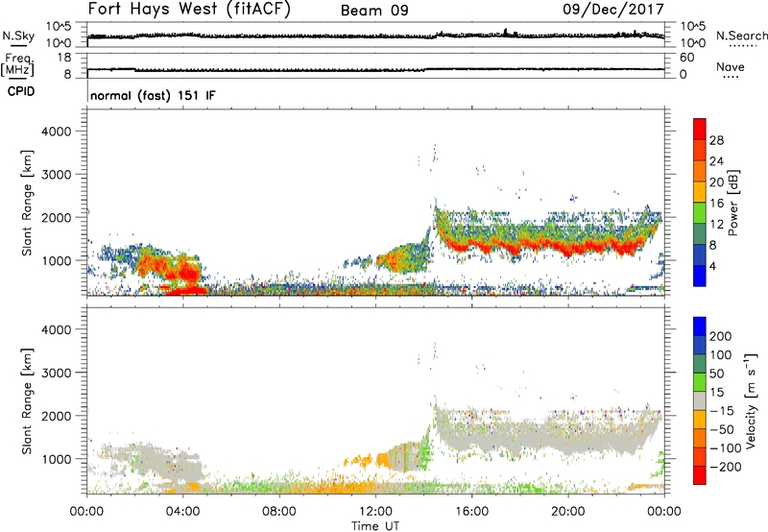This screenshot has height=532, width=768.
Task: Click the "-15" label on Velocity colorbar
Action: [x=722, y=411]
